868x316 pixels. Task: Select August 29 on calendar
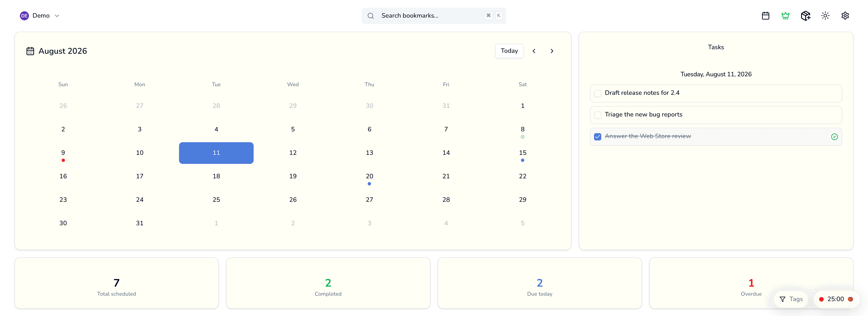(523, 200)
